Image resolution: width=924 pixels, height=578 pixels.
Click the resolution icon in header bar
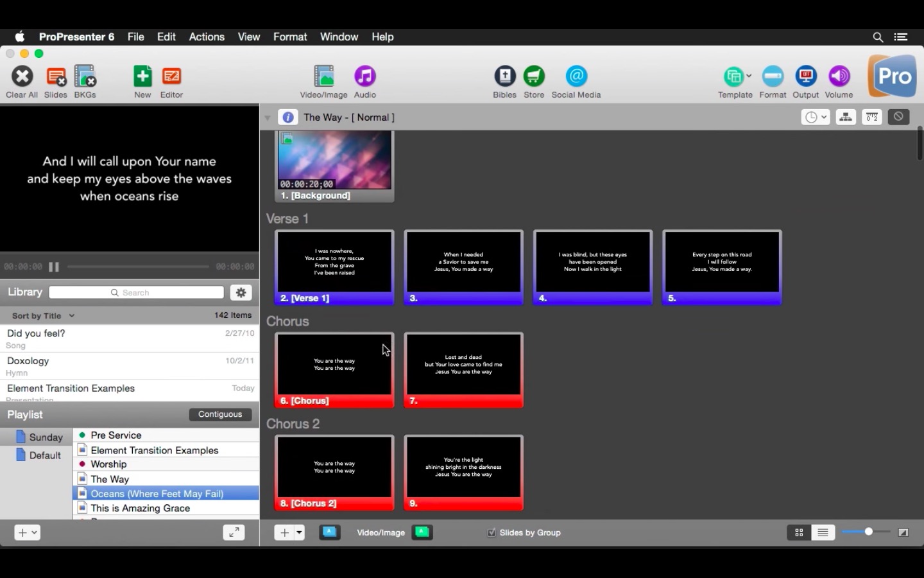coord(872,117)
